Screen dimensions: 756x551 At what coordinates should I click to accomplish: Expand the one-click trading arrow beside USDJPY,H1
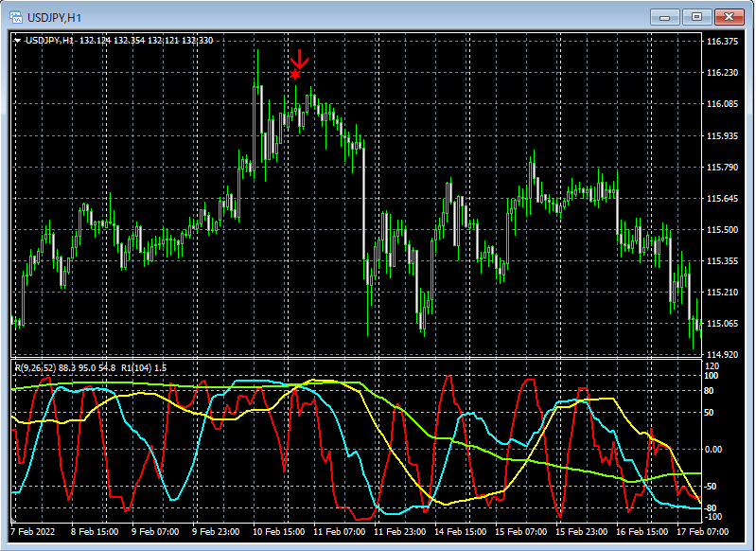17,41
